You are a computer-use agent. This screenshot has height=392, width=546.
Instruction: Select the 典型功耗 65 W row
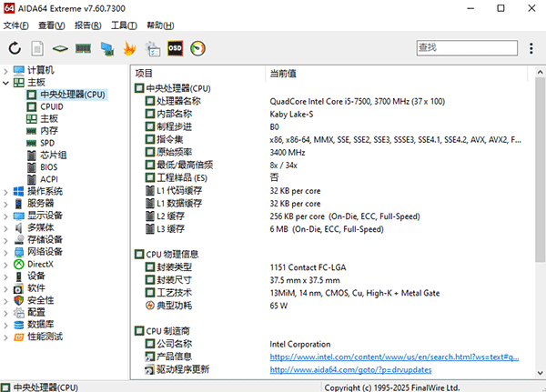pyautogui.click(x=333, y=306)
